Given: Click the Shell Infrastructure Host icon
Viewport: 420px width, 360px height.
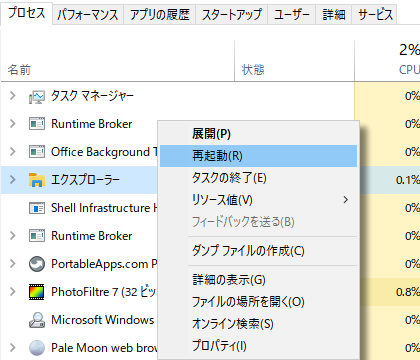Looking at the screenshot, I should coord(37,208).
